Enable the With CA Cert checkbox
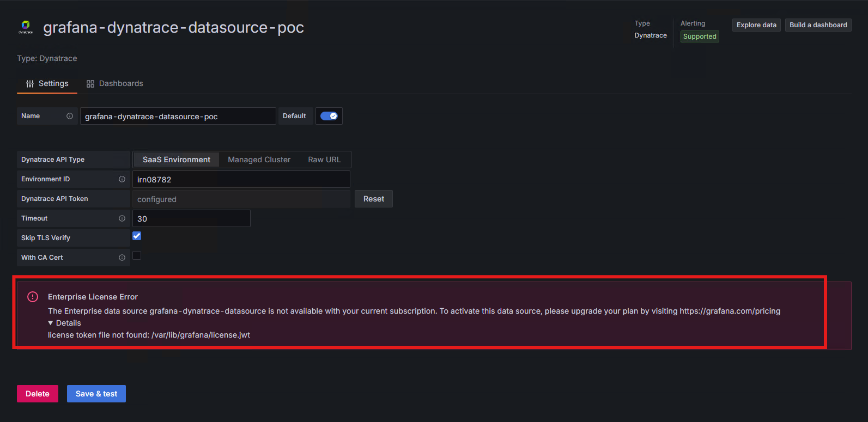 pos(137,255)
